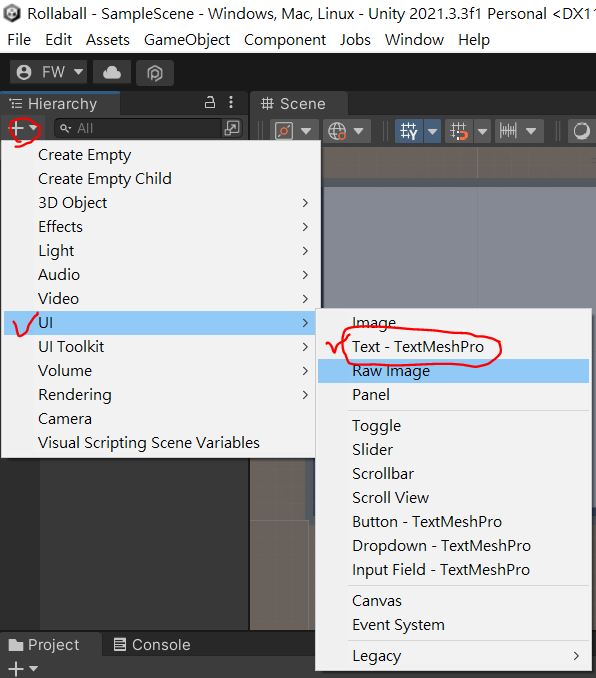Open scene in search window icon

click(x=232, y=128)
